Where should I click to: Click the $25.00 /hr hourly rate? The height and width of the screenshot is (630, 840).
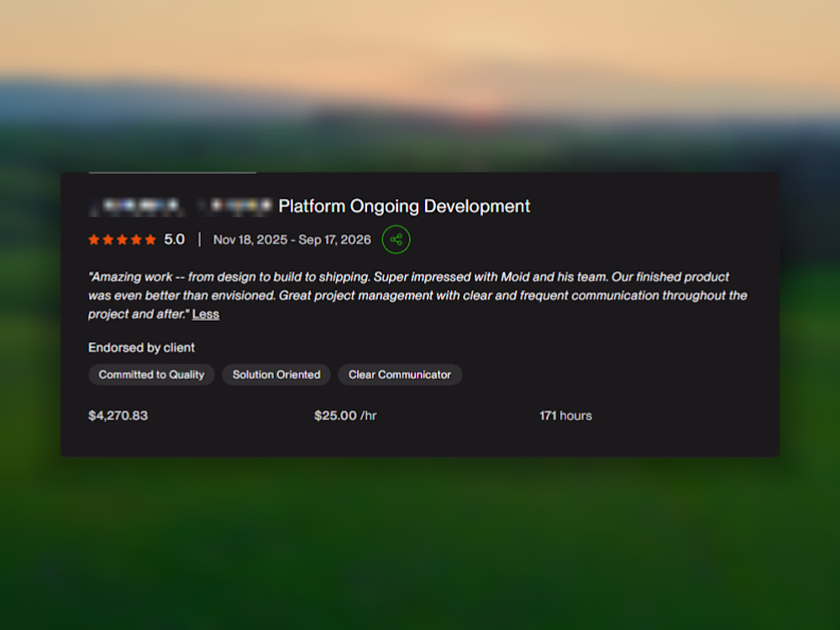point(345,416)
